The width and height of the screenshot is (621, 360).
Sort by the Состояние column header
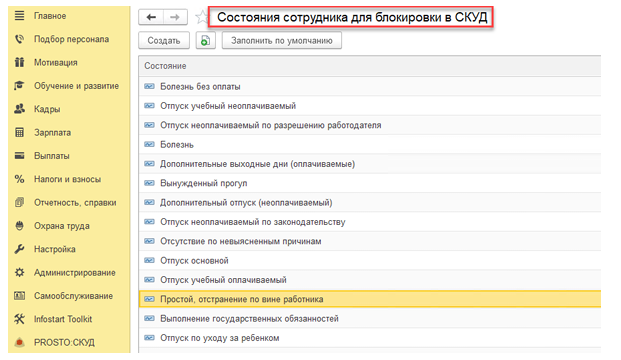pos(370,66)
